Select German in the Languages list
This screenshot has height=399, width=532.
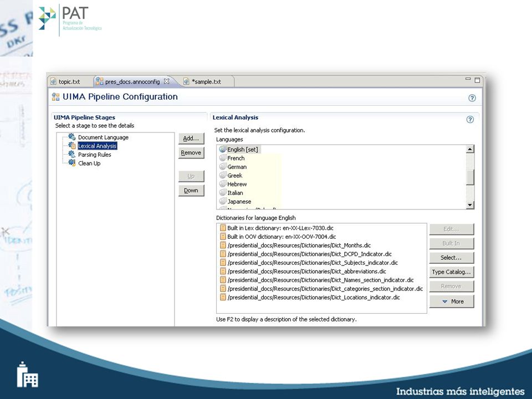tap(237, 167)
